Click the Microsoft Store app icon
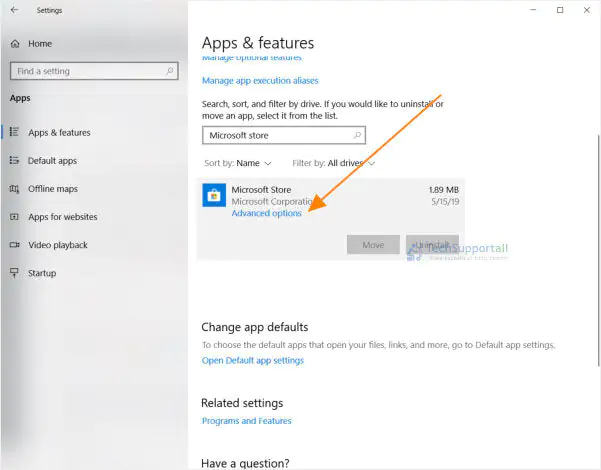Viewport: 601px width, 470px height. 214,195
